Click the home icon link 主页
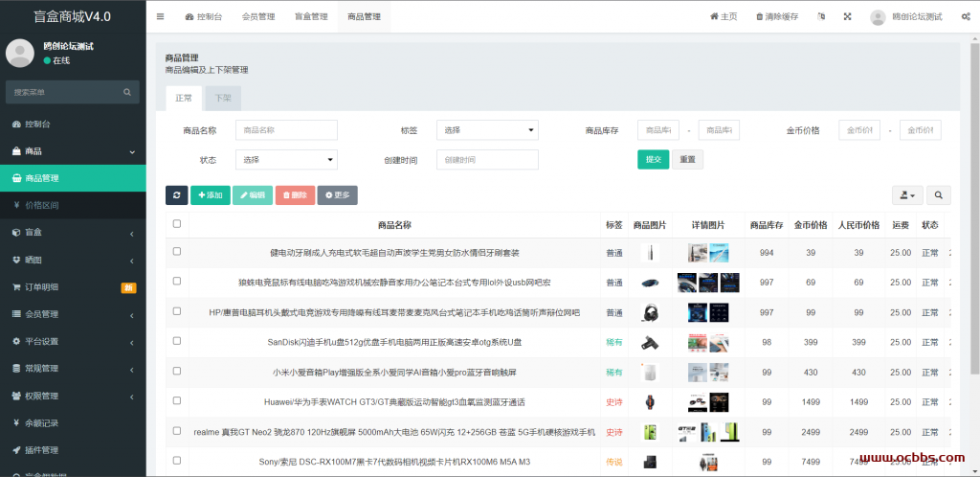This screenshot has width=980, height=477. (x=724, y=17)
